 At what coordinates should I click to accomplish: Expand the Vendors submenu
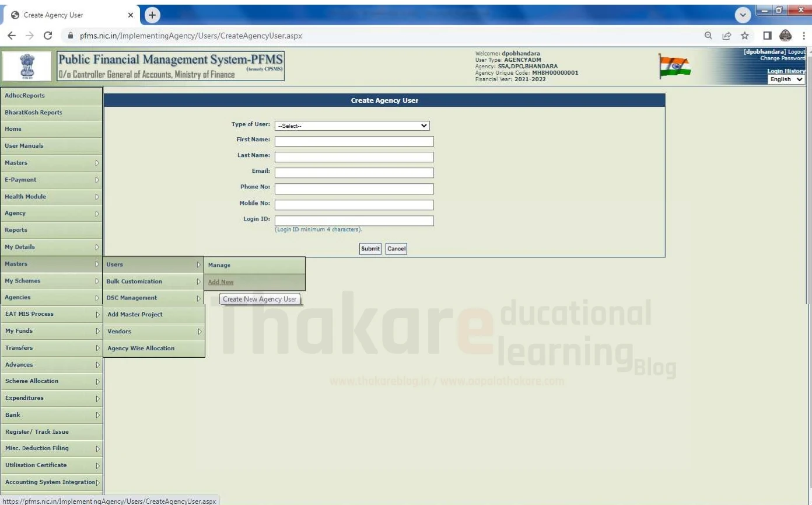pos(154,331)
